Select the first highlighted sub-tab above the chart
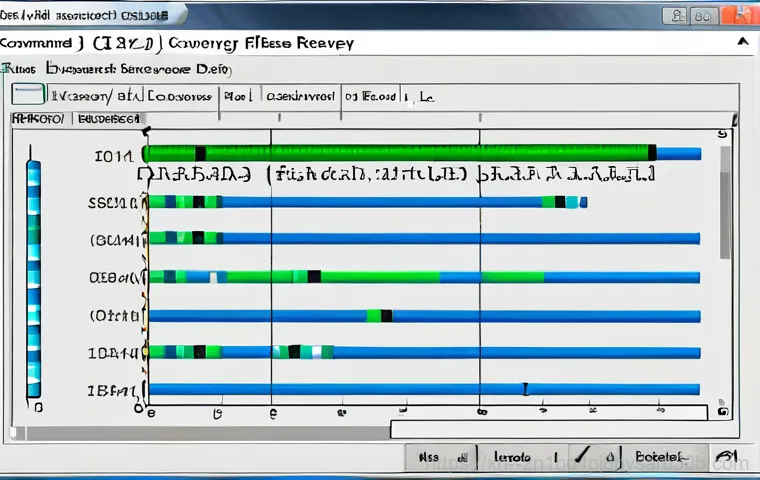 tap(38, 118)
